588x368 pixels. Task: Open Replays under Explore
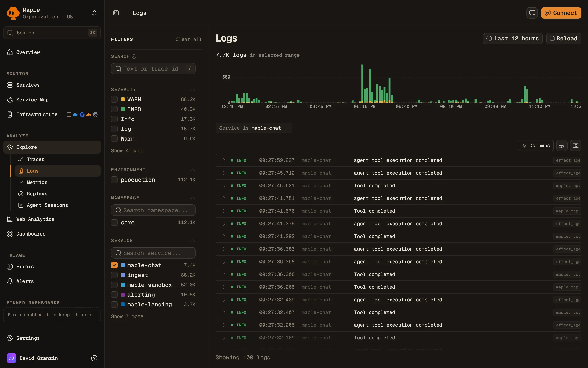(58, 194)
